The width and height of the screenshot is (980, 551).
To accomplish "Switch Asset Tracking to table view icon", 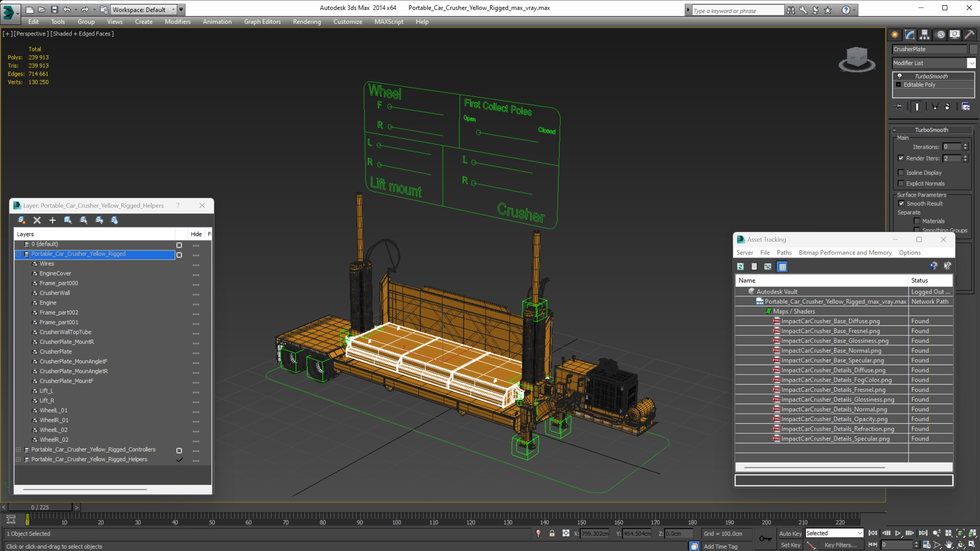I will (x=782, y=266).
